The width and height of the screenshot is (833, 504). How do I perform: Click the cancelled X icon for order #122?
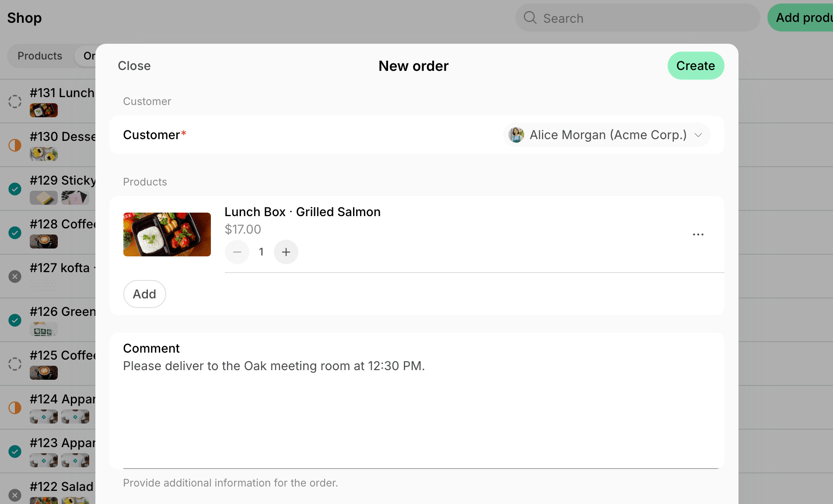[15, 495]
